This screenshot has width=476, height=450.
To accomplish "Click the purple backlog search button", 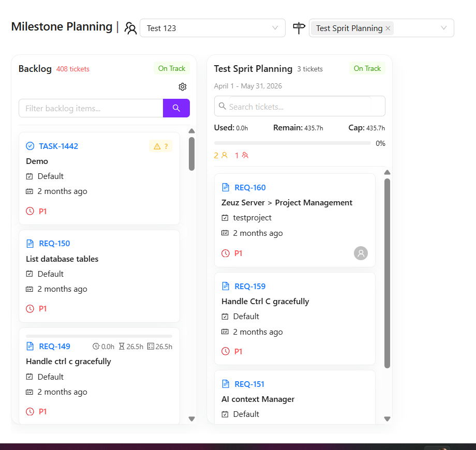I will pyautogui.click(x=176, y=108).
